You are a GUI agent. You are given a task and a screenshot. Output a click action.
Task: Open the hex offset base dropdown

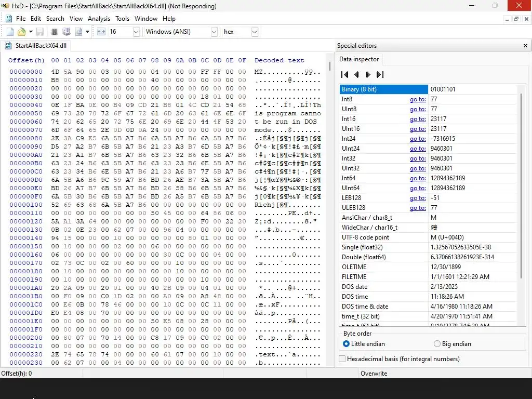[x=255, y=32]
